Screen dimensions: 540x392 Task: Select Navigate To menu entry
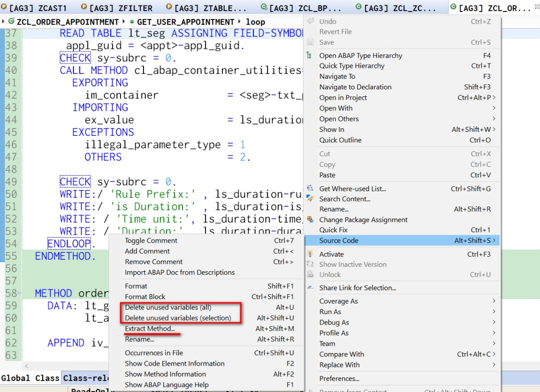point(402,76)
